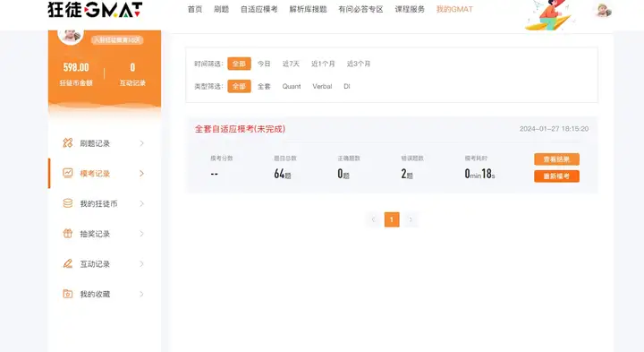Screen dimensions: 644x352
Task: Open 解析库搜题 navigation item
Action: (x=308, y=9)
